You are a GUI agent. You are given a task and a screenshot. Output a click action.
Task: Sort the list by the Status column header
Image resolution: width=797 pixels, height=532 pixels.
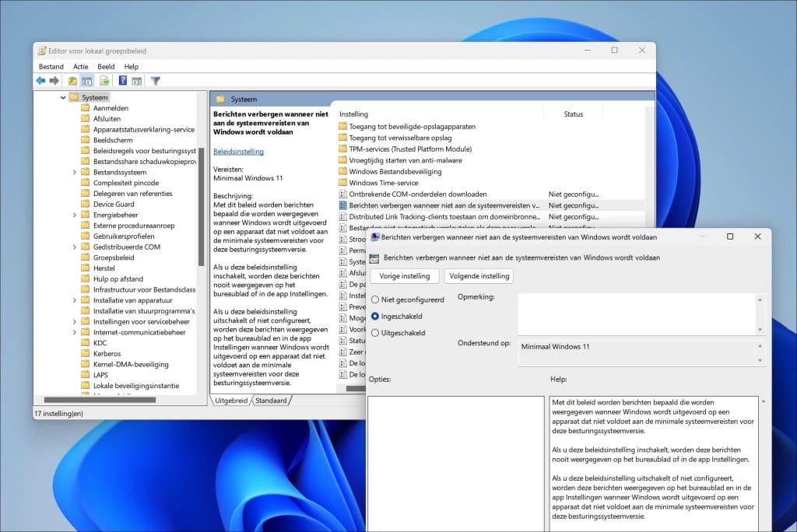click(x=573, y=114)
